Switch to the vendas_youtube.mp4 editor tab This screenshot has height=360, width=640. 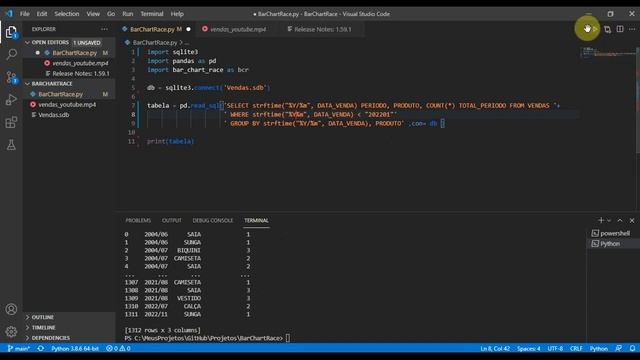238,29
